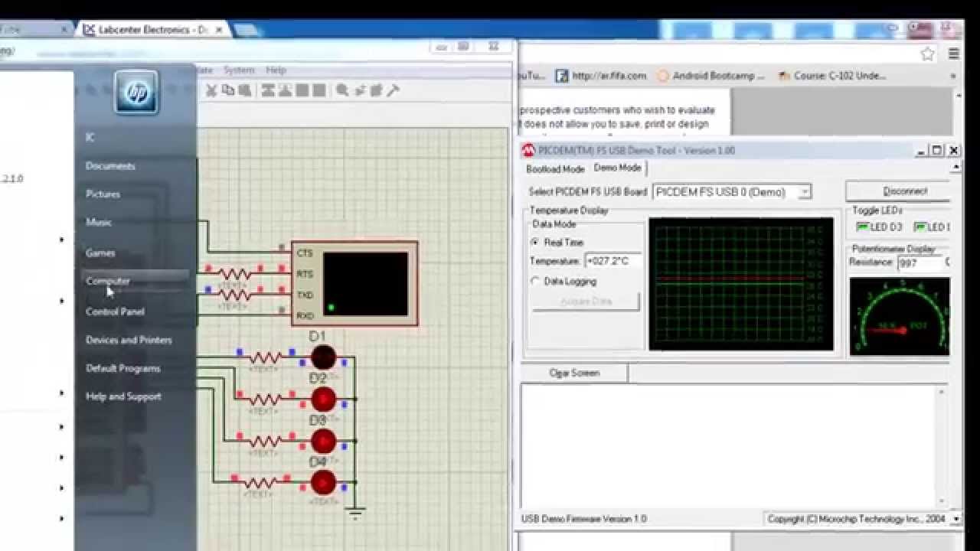Viewport: 980px width, 551px height.
Task: Open Devices and Printers from Start menu
Action: [129, 340]
